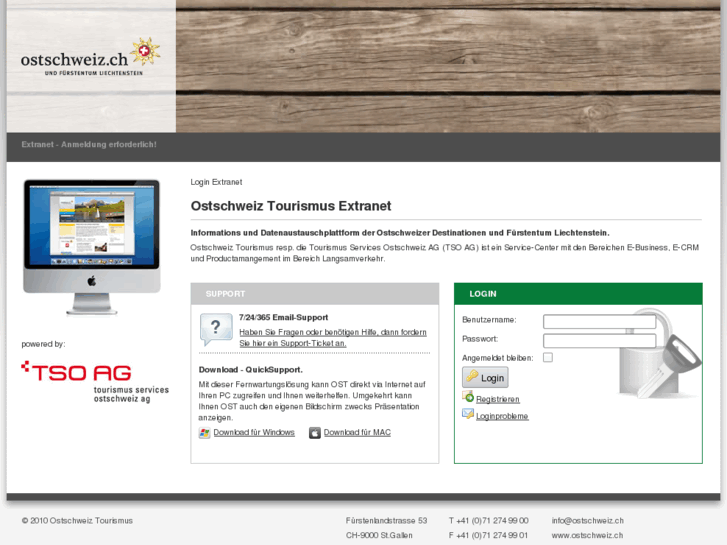This screenshot has width=727, height=545.
Task: Click the '© 2010 Ostschweiz Tourismus' footer text
Action: click(x=77, y=520)
